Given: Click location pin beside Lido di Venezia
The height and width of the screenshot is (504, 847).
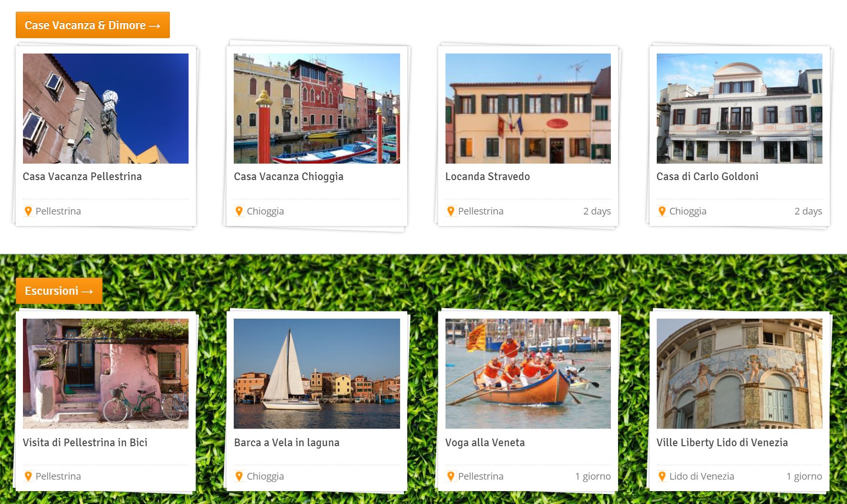Looking at the screenshot, I should pos(662,476).
